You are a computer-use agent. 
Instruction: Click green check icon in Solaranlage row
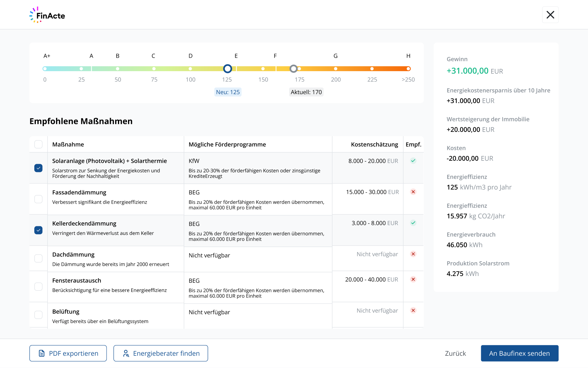click(x=413, y=161)
